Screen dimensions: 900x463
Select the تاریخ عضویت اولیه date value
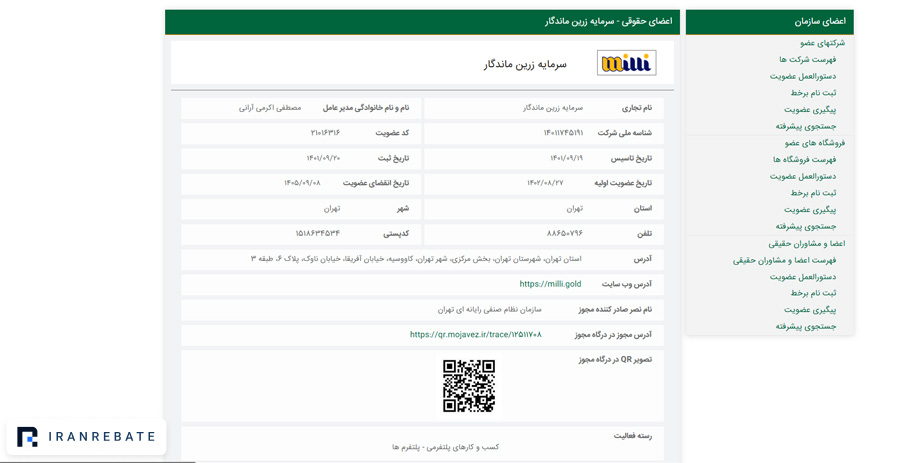pos(545,183)
